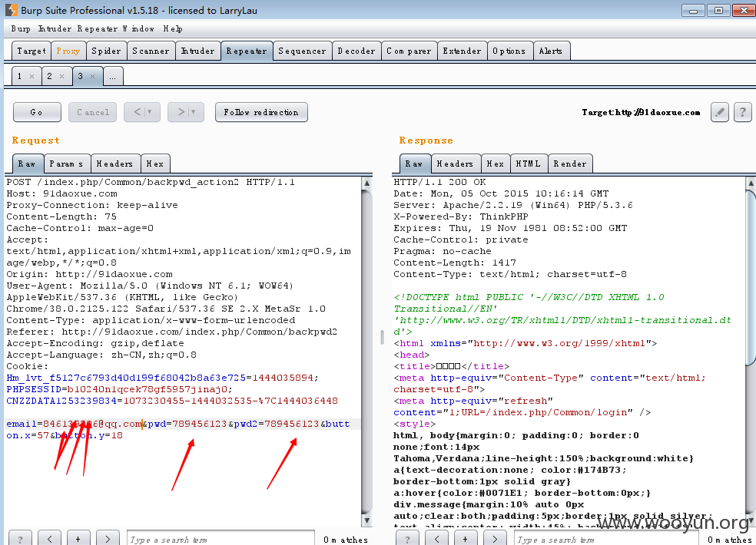Select request Hex view tab
This screenshot has height=545, width=756.
click(x=155, y=163)
